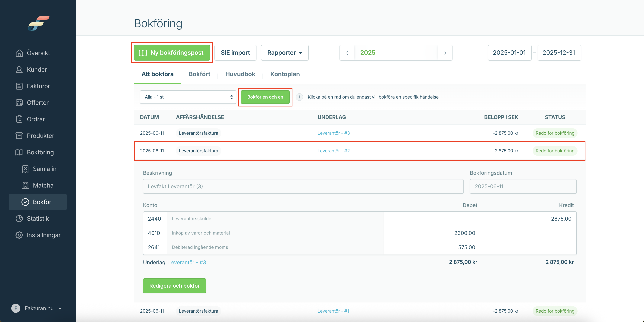The width and height of the screenshot is (644, 322).
Task: Click the Samla in receipt icon
Action: click(25, 169)
